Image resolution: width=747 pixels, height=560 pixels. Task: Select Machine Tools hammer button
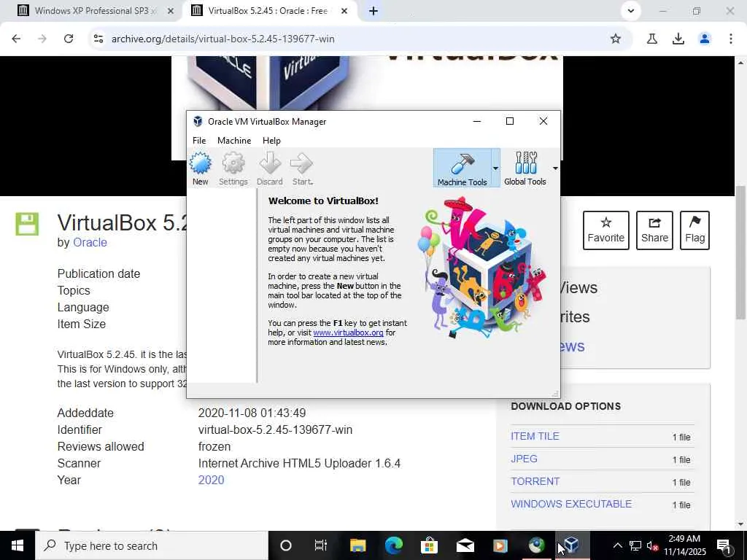coord(462,168)
